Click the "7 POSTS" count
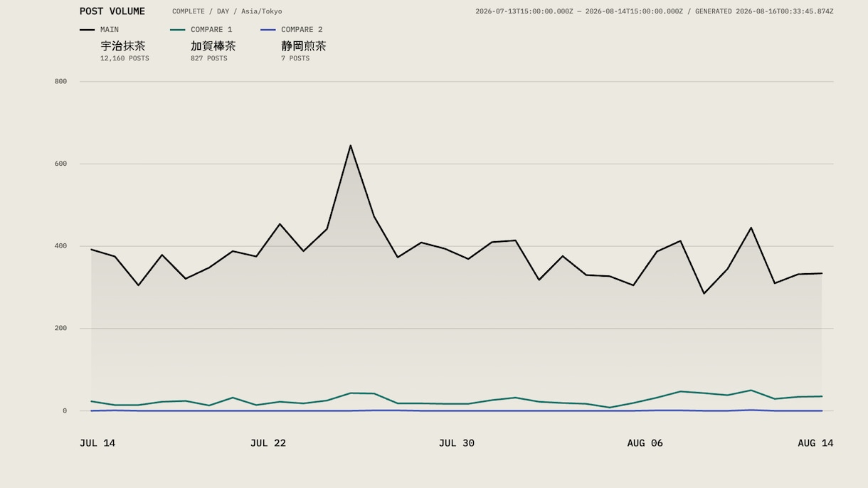 [295, 58]
